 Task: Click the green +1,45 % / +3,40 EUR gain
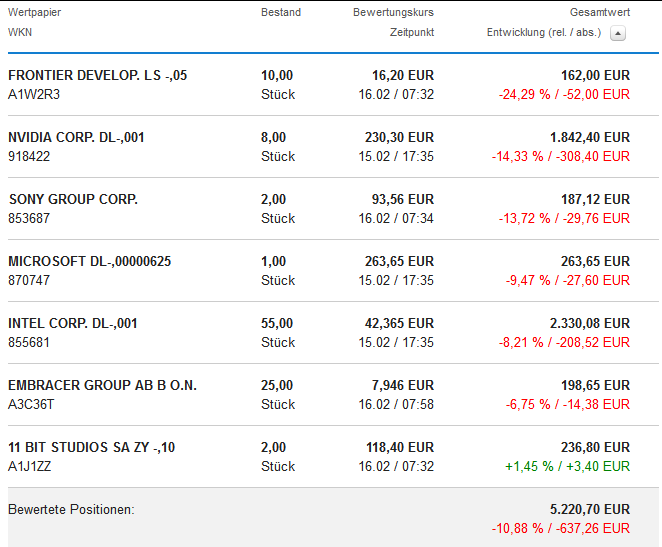coord(567,466)
